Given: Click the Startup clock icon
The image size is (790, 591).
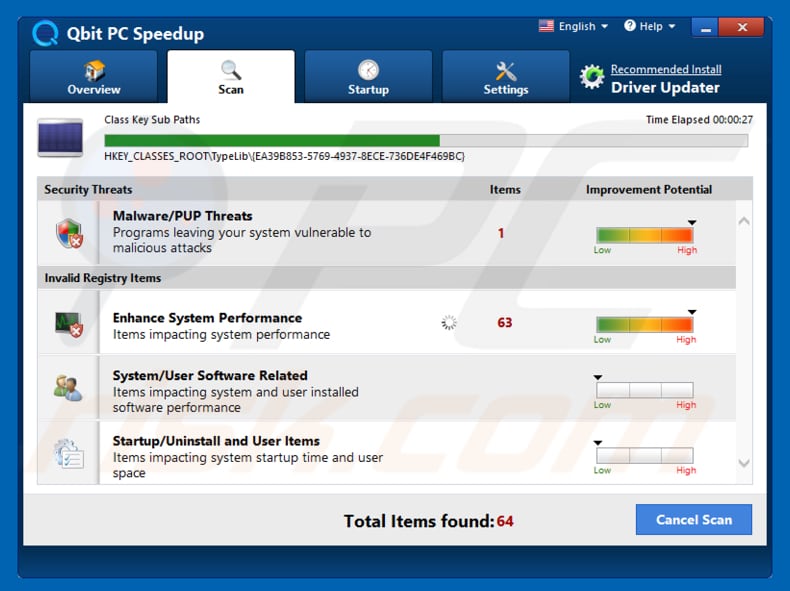Looking at the screenshot, I should click(x=368, y=70).
